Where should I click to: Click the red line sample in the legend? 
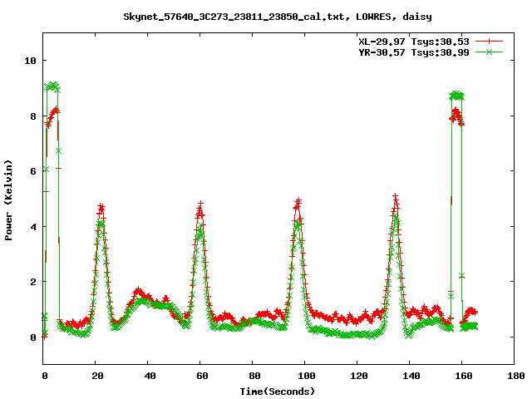coord(489,42)
